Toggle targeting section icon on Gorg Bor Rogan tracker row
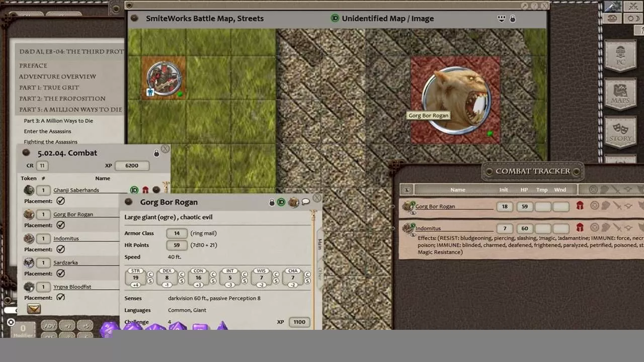This screenshot has width=644, height=362. (594, 206)
